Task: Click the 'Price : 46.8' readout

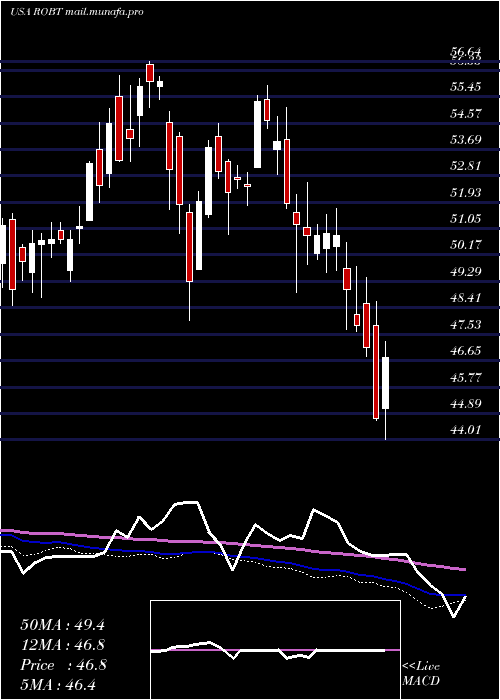Action: coord(62,665)
